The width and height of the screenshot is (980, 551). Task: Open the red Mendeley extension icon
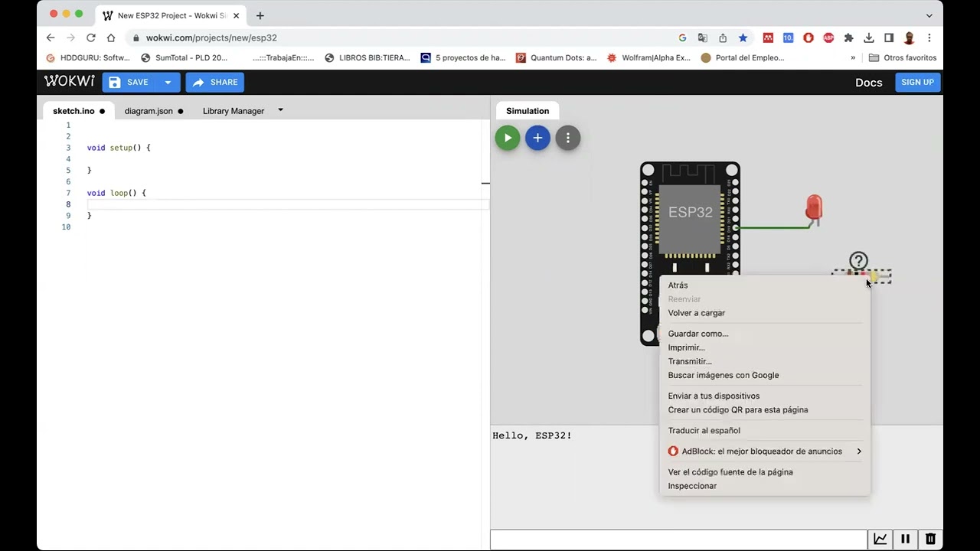(768, 37)
